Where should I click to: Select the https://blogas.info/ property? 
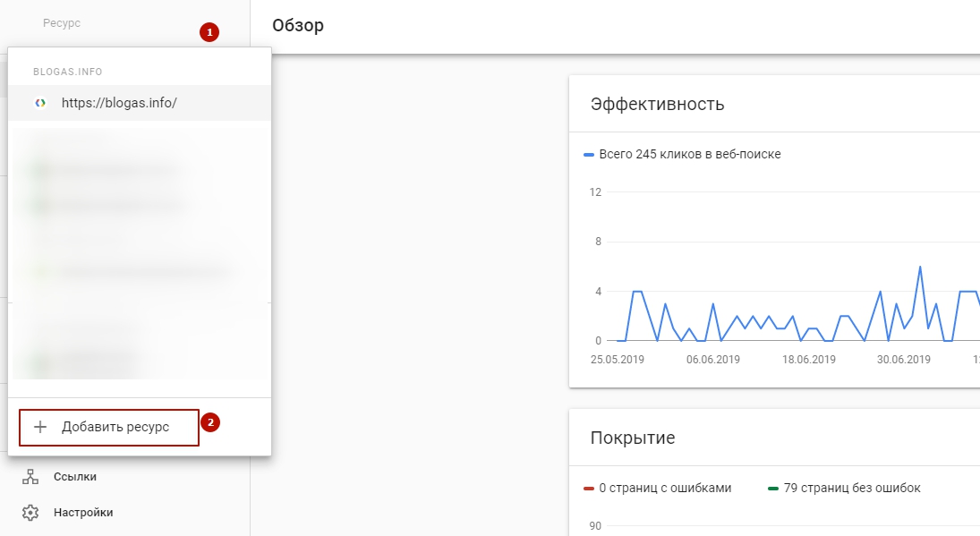tap(119, 103)
